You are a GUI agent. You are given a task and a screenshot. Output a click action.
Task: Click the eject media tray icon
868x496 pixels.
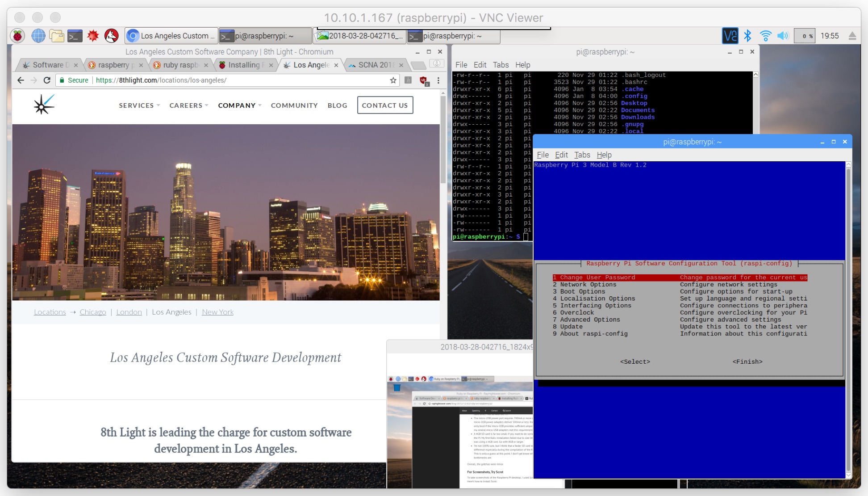tap(852, 36)
